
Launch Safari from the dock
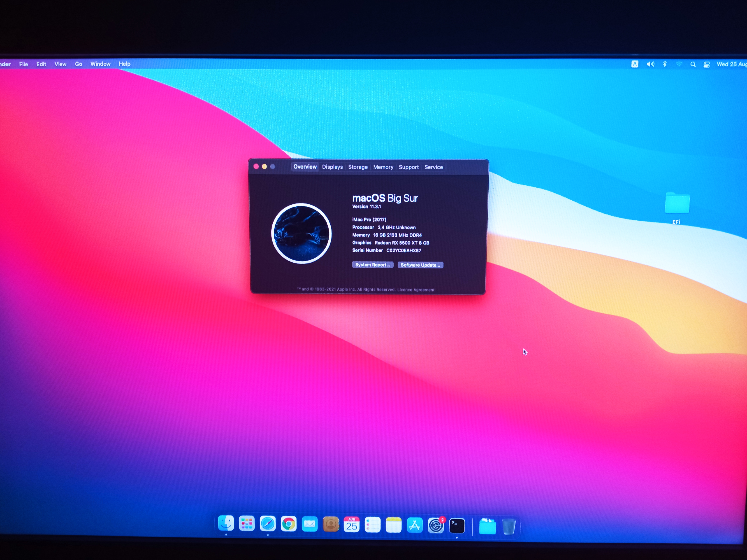[x=267, y=524]
